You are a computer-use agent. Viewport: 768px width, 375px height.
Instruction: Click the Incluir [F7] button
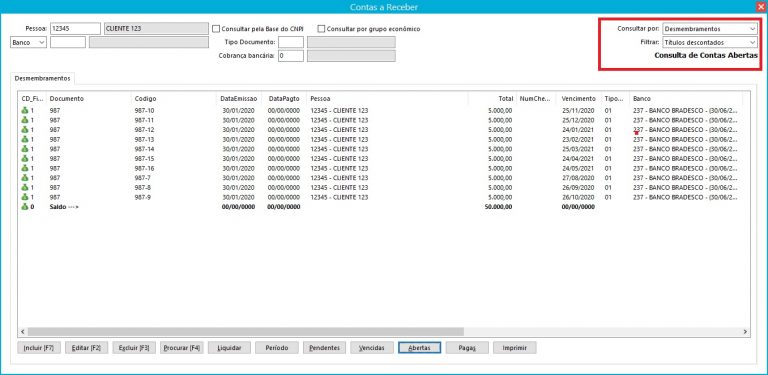coord(39,348)
